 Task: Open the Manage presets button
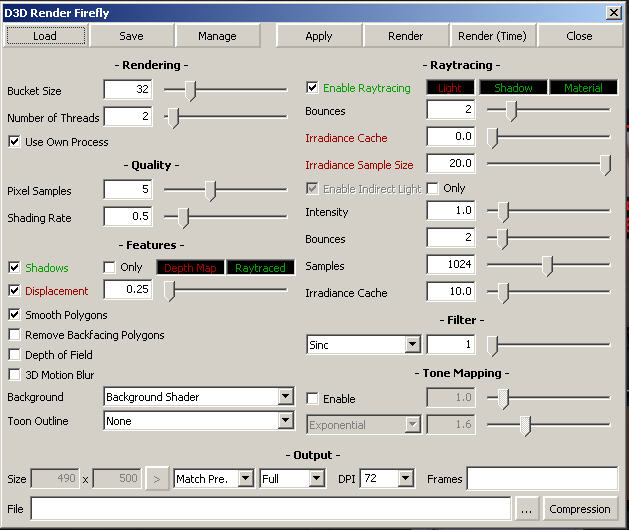tap(217, 36)
